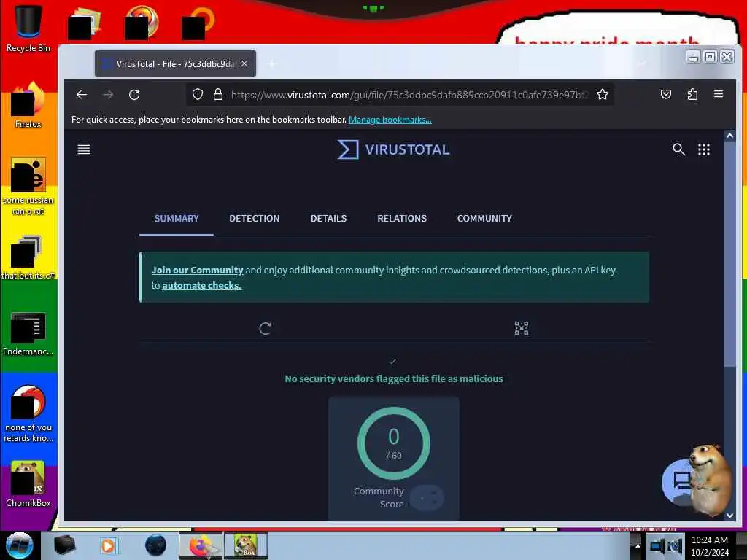
Task: Select the VirusTotal browser tab
Action: (x=175, y=64)
